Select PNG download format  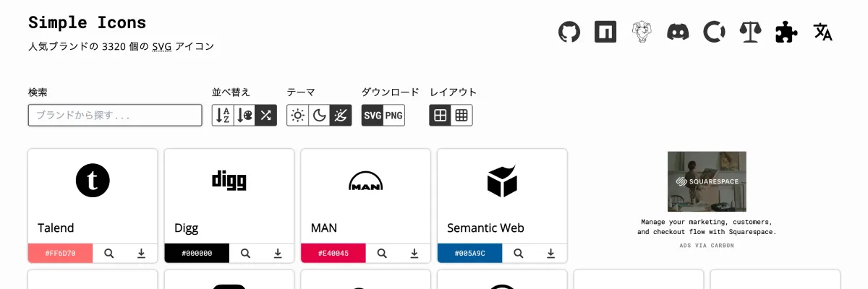pyautogui.click(x=394, y=116)
